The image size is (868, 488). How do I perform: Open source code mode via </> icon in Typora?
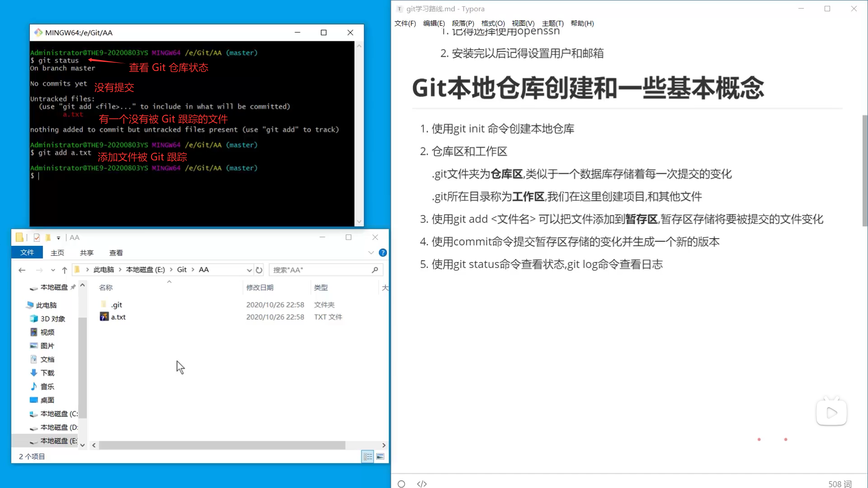[422, 483]
